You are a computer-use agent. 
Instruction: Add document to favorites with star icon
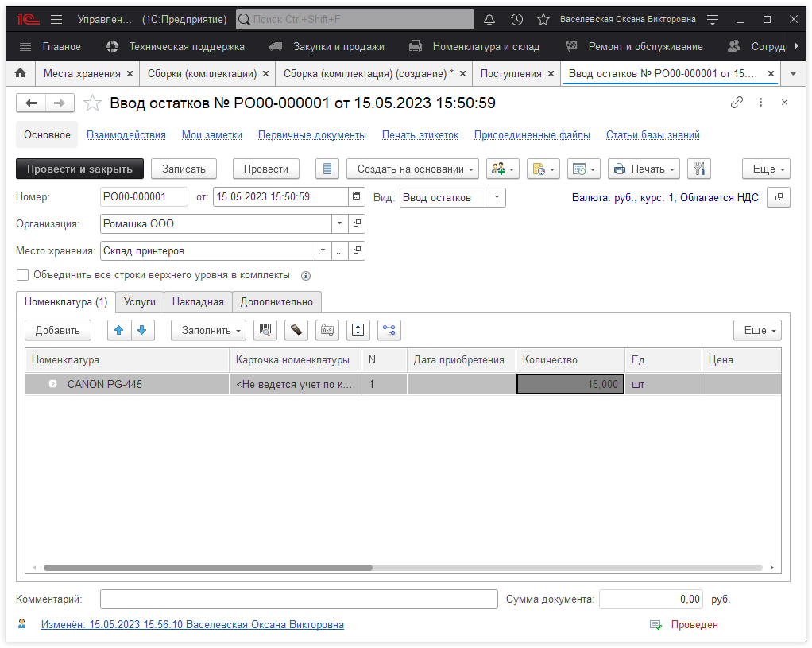point(93,103)
